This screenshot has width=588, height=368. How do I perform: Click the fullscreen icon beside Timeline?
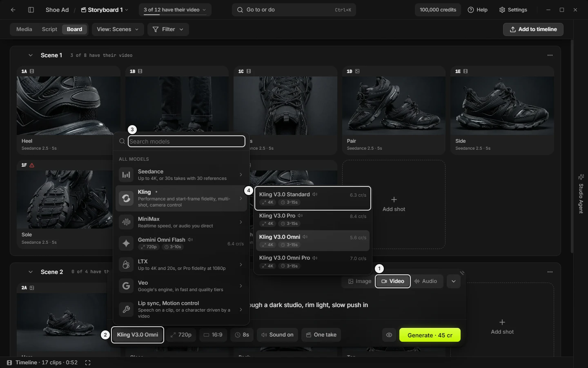[x=87, y=363]
